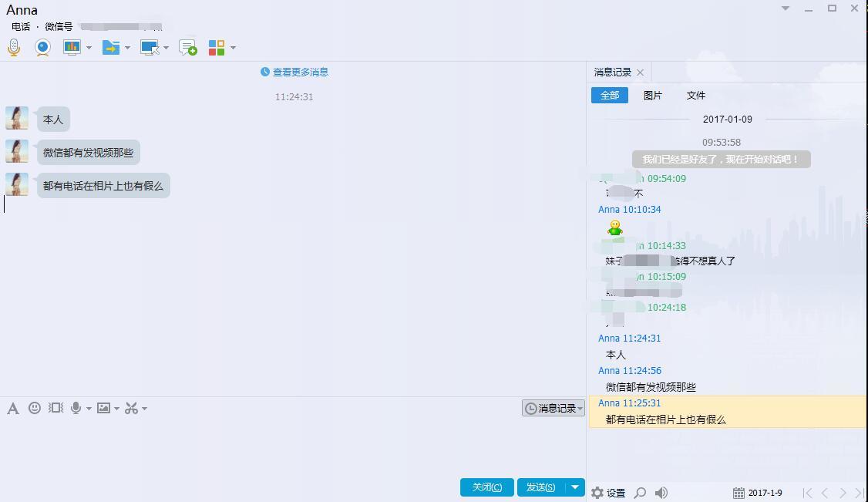The image size is (868, 502).
Task: Toggle the 消息记录 message history panel button
Action: point(553,408)
